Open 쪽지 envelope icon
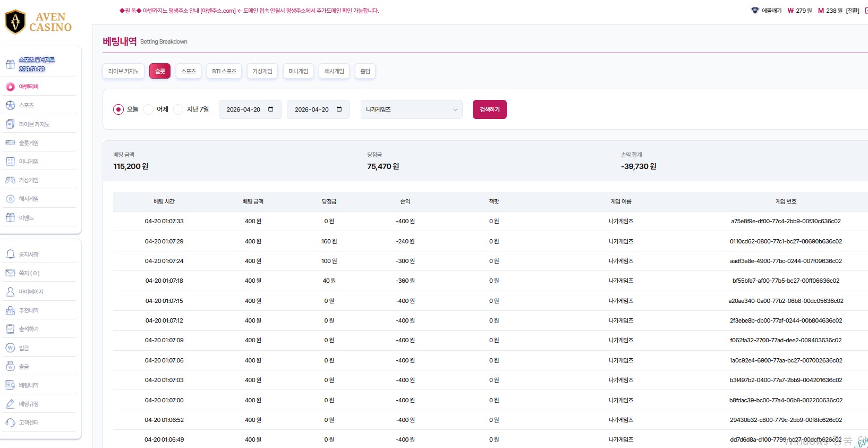868x448 pixels. (x=10, y=273)
